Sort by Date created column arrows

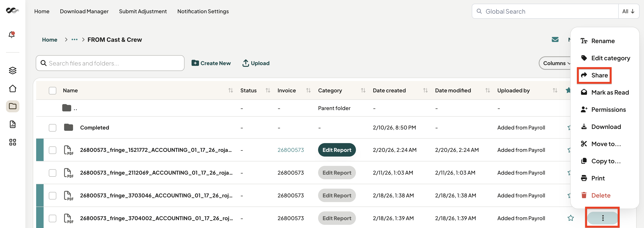click(x=425, y=90)
